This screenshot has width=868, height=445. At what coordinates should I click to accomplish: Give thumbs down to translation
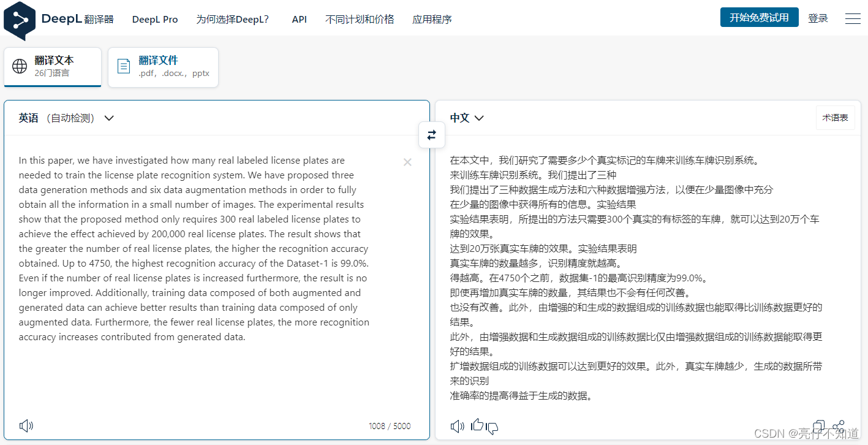coord(492,428)
